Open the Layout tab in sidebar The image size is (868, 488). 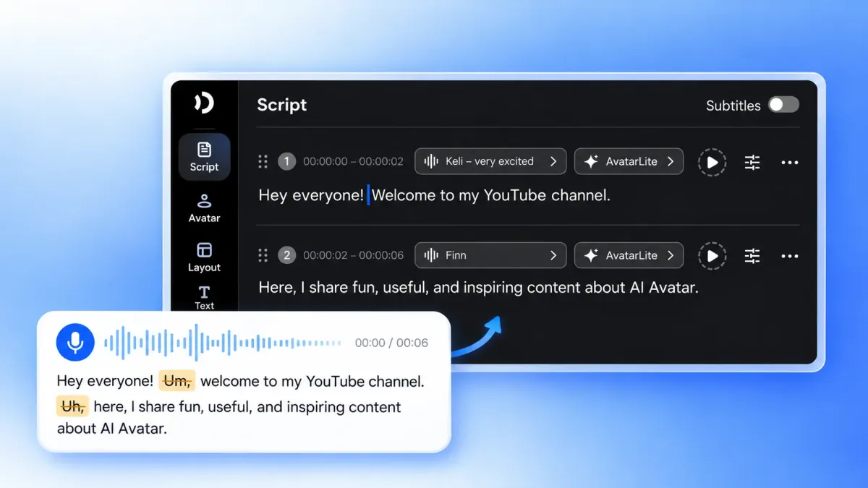tap(204, 257)
